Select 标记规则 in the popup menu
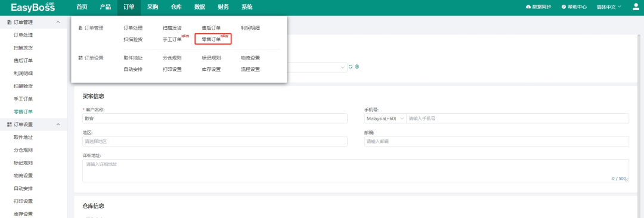This screenshot has height=218, width=644. pos(211,58)
